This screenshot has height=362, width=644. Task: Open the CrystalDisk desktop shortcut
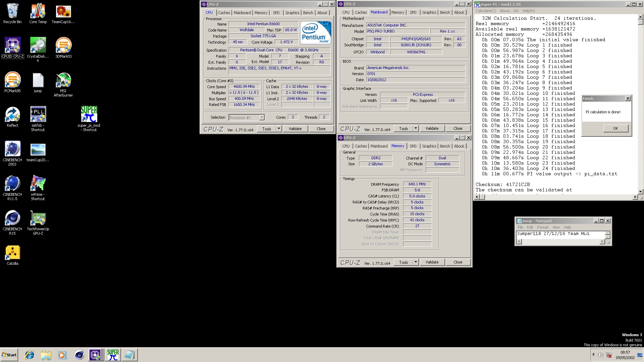[x=38, y=50]
